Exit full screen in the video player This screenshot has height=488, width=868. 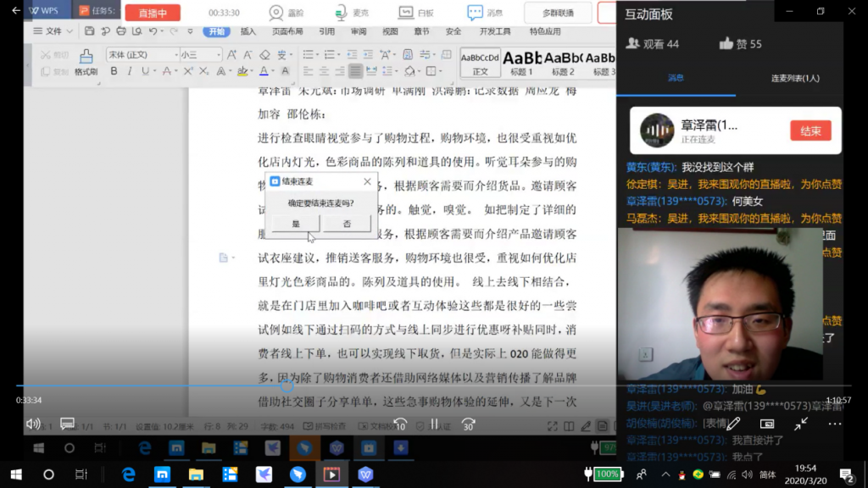click(800, 424)
